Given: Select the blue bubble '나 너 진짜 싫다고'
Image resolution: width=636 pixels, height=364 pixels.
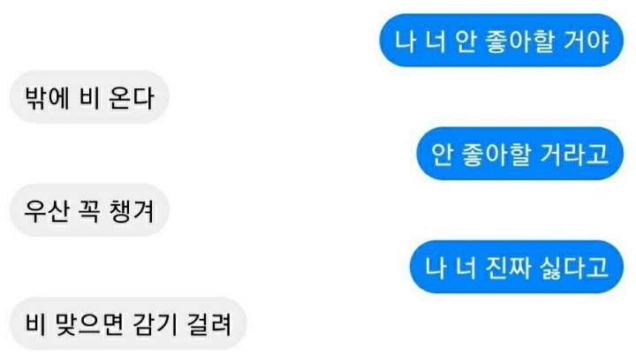Looking at the screenshot, I should [x=517, y=267].
